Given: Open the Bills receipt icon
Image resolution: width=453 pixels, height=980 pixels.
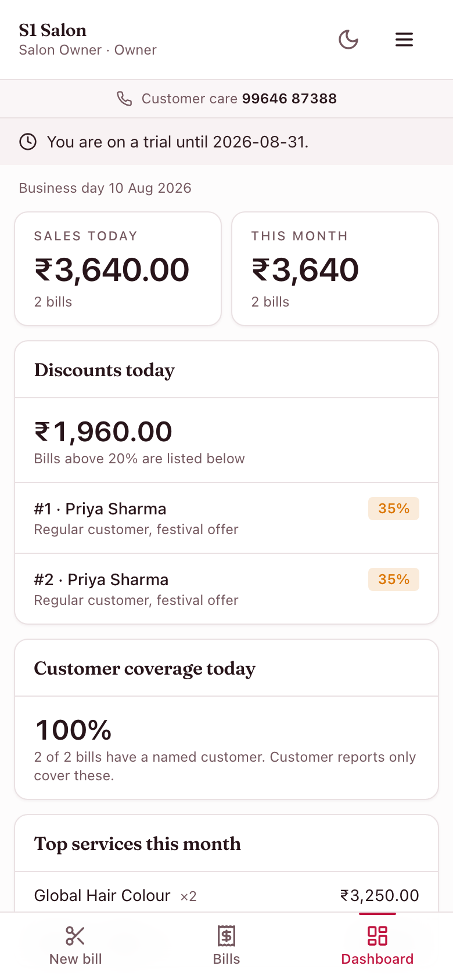Looking at the screenshot, I should [227, 936].
